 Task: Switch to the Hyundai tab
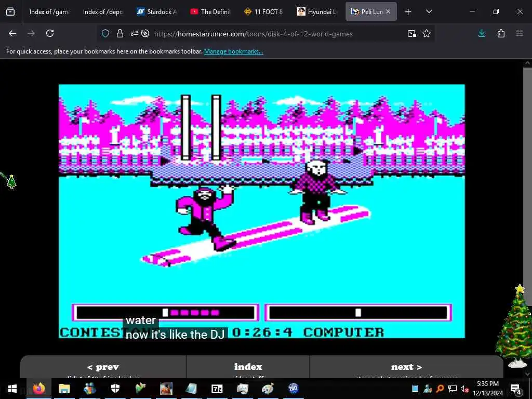317,12
